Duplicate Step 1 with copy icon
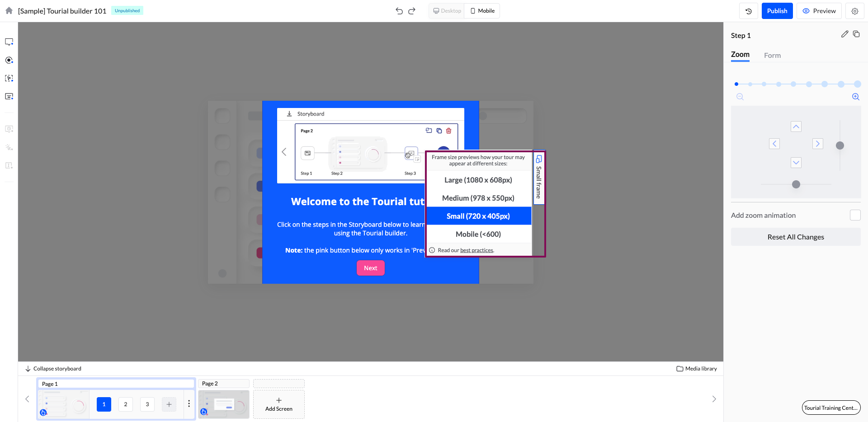Screen dimensions: 868x422 (856, 34)
